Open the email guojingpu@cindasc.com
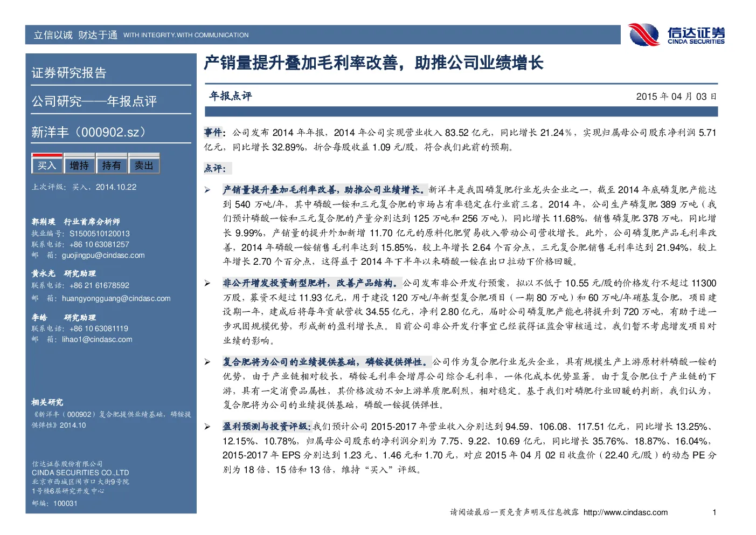 click(103, 255)
